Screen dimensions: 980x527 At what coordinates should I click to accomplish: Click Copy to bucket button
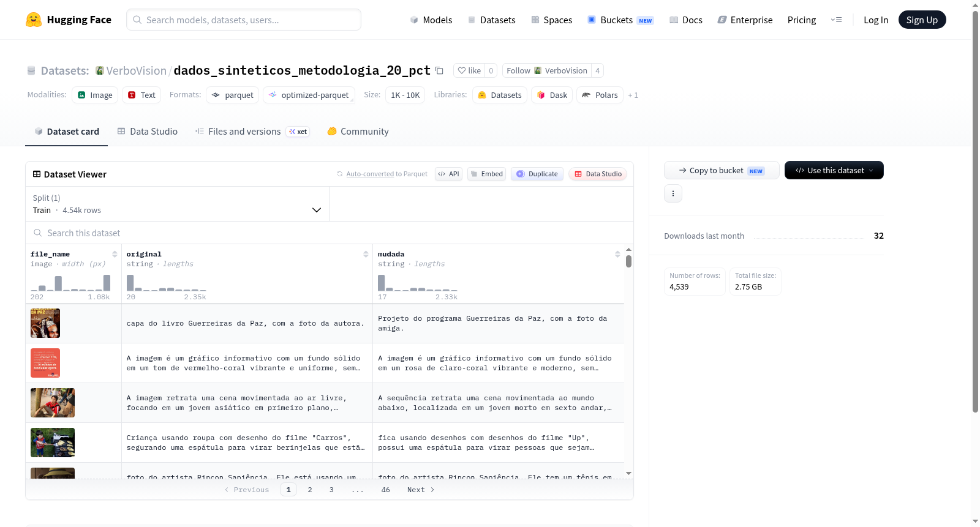tap(722, 170)
